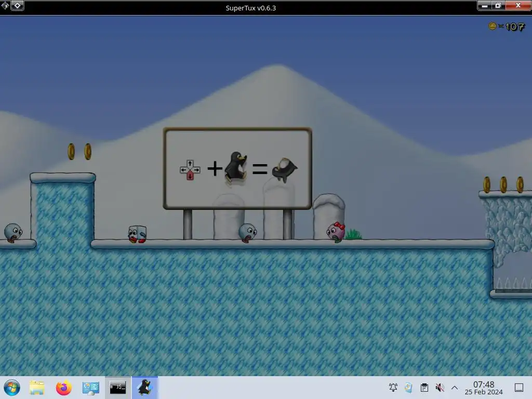The image size is (532, 399).
Task: Open the Start menu button
Action: [x=11, y=388]
